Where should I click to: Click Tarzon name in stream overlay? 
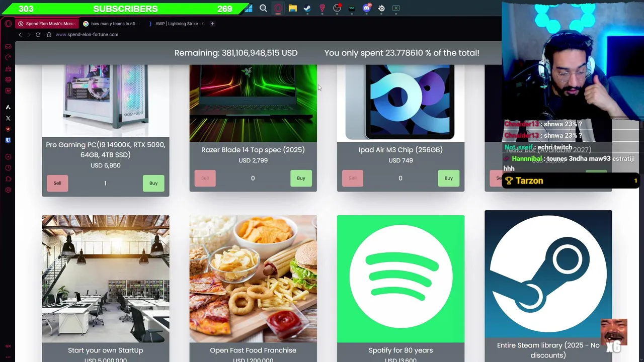coord(529,181)
